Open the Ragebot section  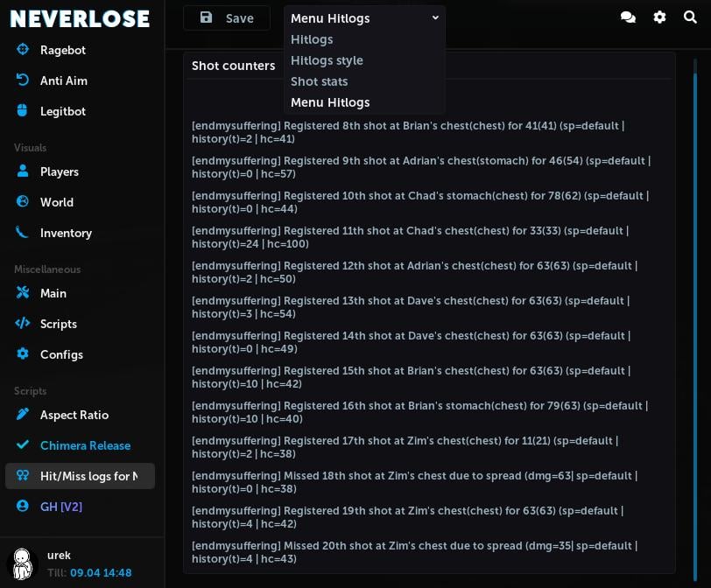(x=59, y=50)
